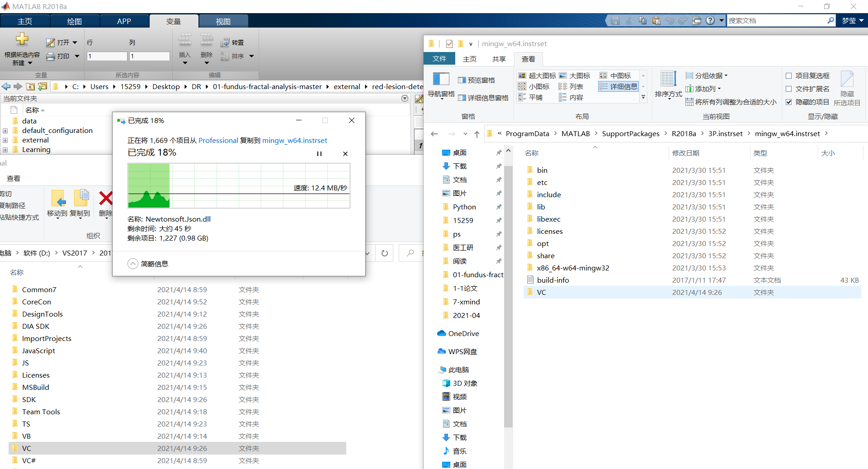Pause the file copy with the pause icon

319,154
